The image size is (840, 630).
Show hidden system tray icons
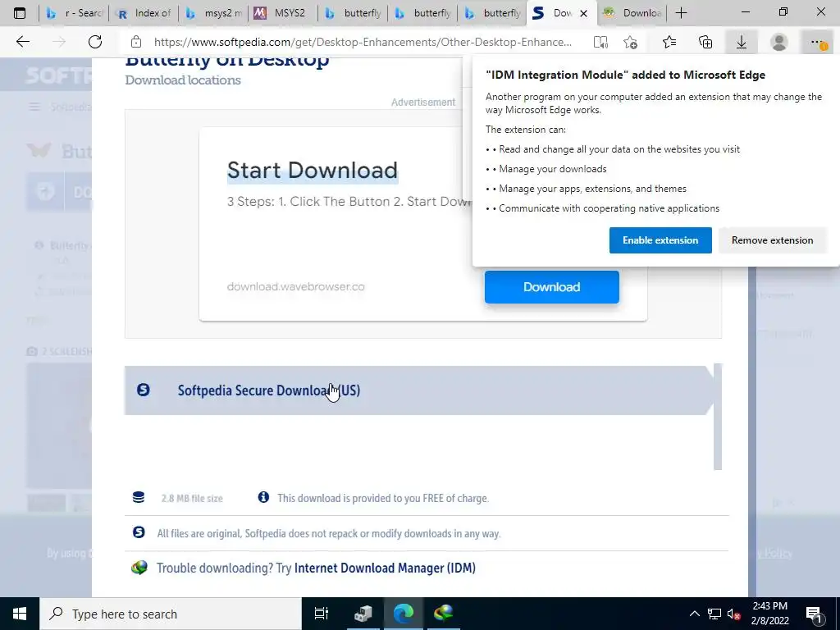[x=694, y=614]
